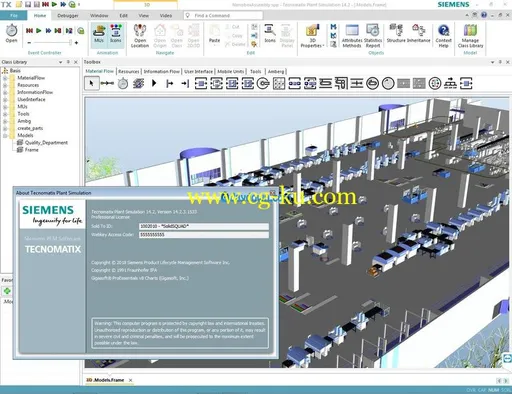
Task: Switch to the Window ribbon tab
Action: [99, 16]
